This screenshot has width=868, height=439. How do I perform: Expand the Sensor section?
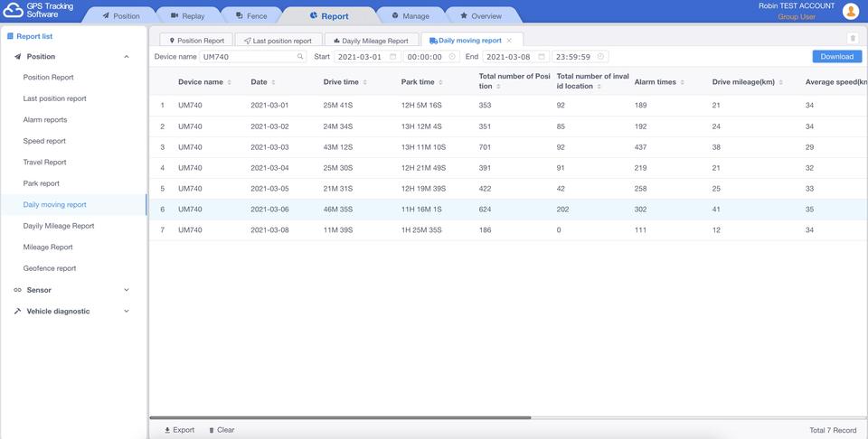pyautogui.click(x=127, y=290)
